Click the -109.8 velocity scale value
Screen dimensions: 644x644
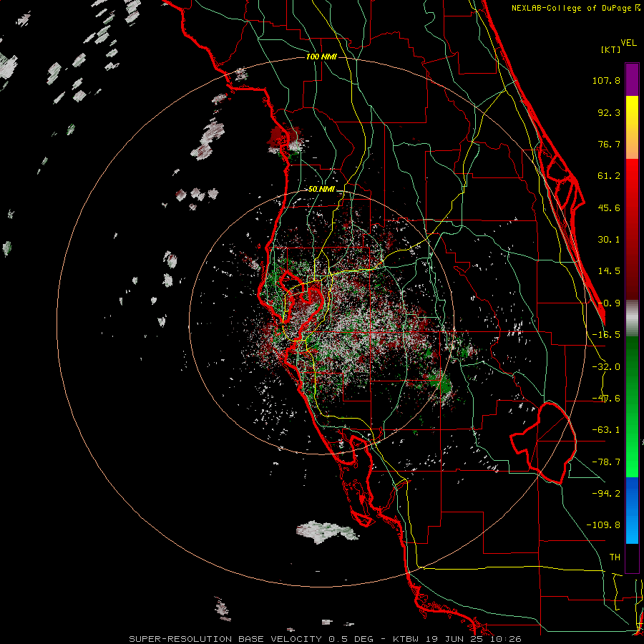603,525
